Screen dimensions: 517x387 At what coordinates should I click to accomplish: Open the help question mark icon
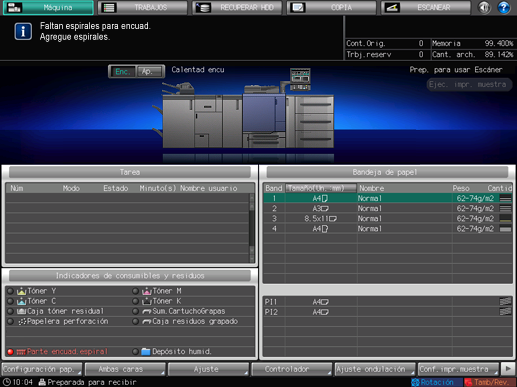click(504, 7)
